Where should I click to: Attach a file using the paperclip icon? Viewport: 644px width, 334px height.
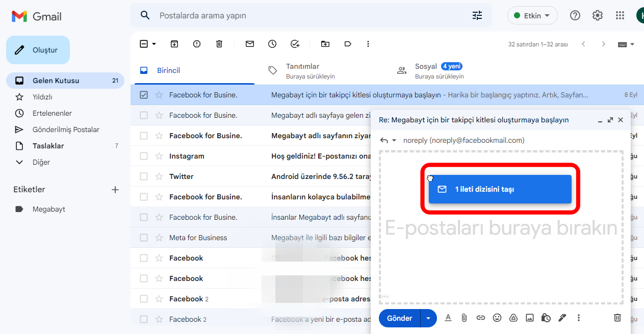coord(464,318)
